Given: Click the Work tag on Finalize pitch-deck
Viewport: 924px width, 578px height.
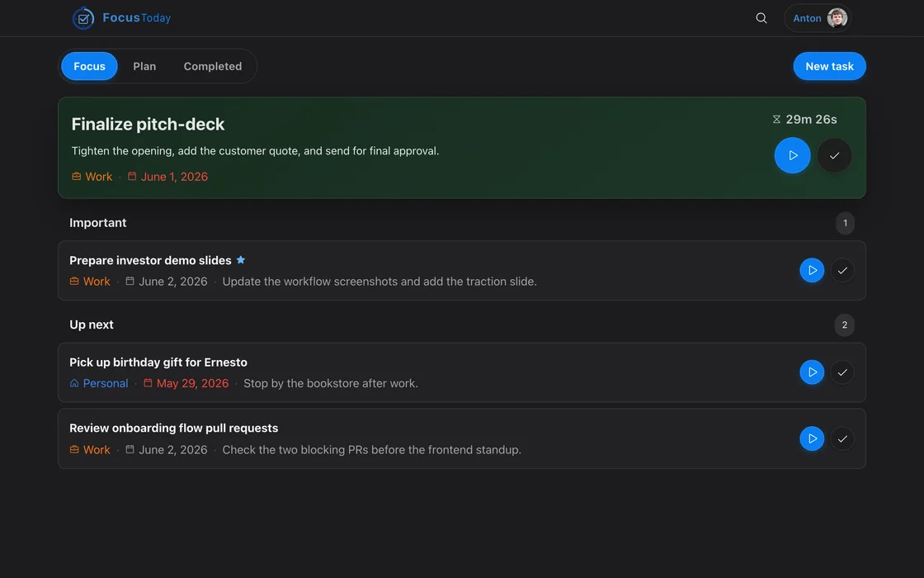Looking at the screenshot, I should (98, 177).
